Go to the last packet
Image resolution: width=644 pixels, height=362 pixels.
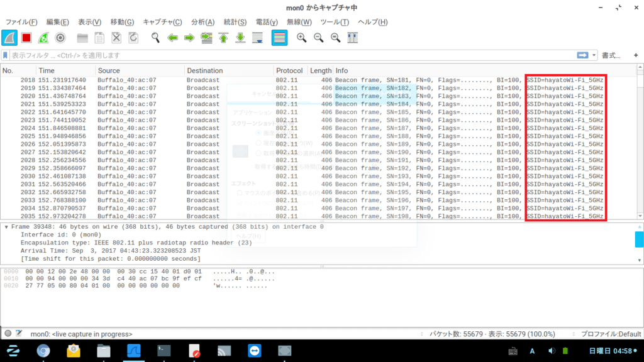pos(240,38)
